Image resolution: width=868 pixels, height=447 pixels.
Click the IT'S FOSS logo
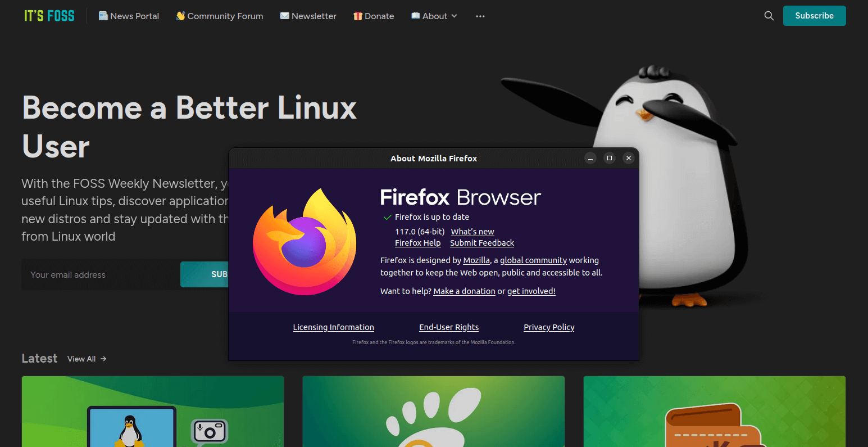pyautogui.click(x=49, y=16)
